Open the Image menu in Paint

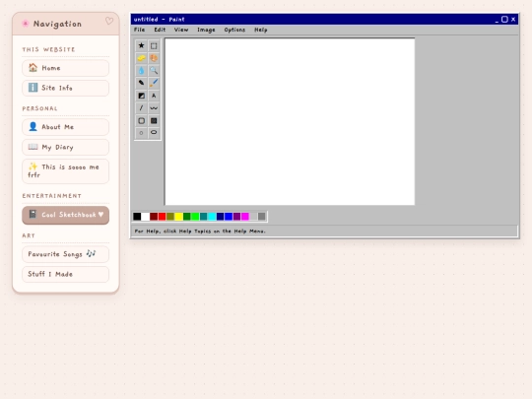pos(206,30)
